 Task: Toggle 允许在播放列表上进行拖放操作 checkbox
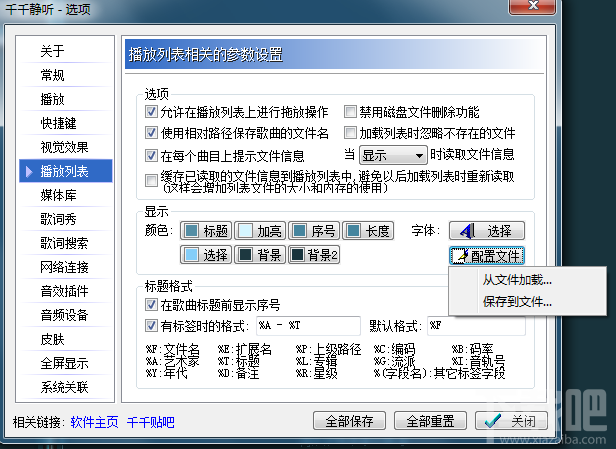click(151, 112)
